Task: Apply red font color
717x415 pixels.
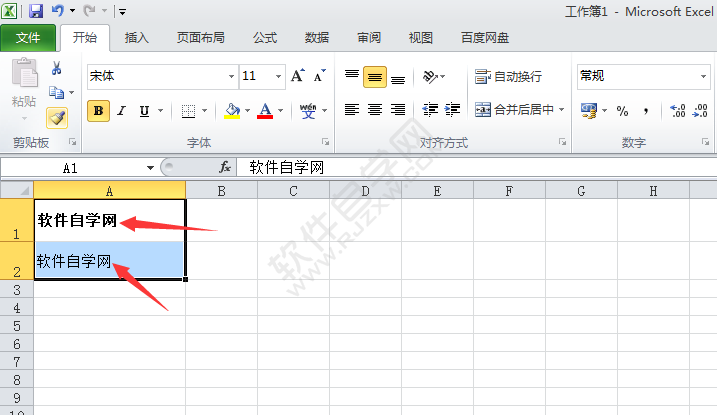Action: (x=265, y=111)
